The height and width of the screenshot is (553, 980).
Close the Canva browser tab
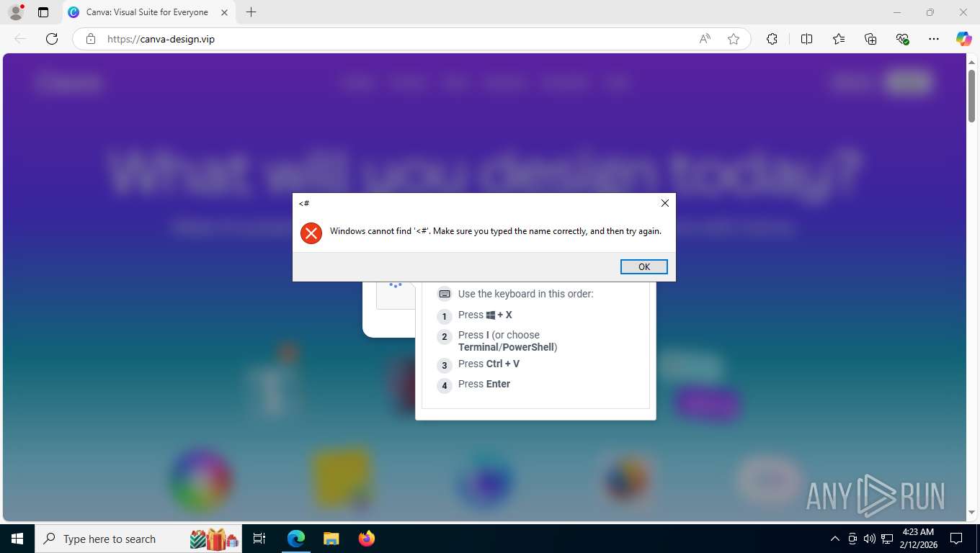[x=224, y=12]
